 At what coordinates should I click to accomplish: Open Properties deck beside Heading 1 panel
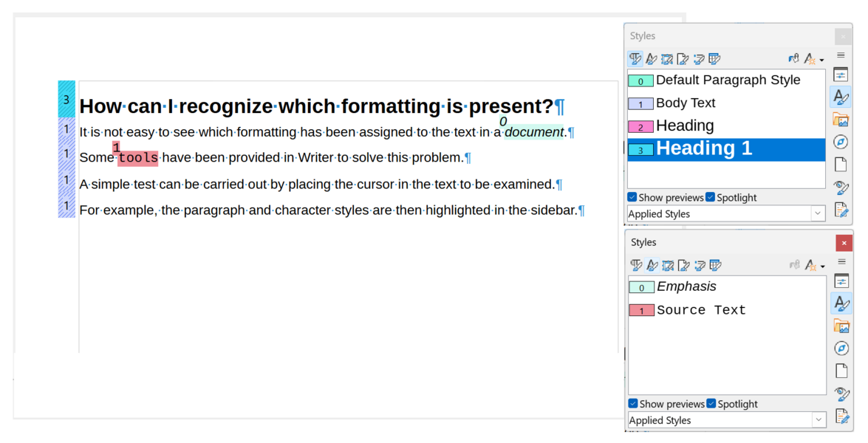pos(841,75)
